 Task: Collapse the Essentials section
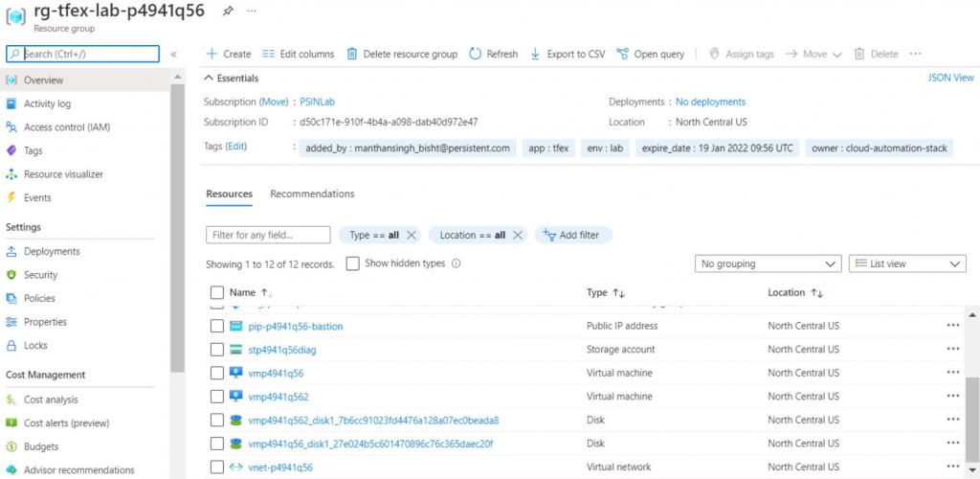209,79
